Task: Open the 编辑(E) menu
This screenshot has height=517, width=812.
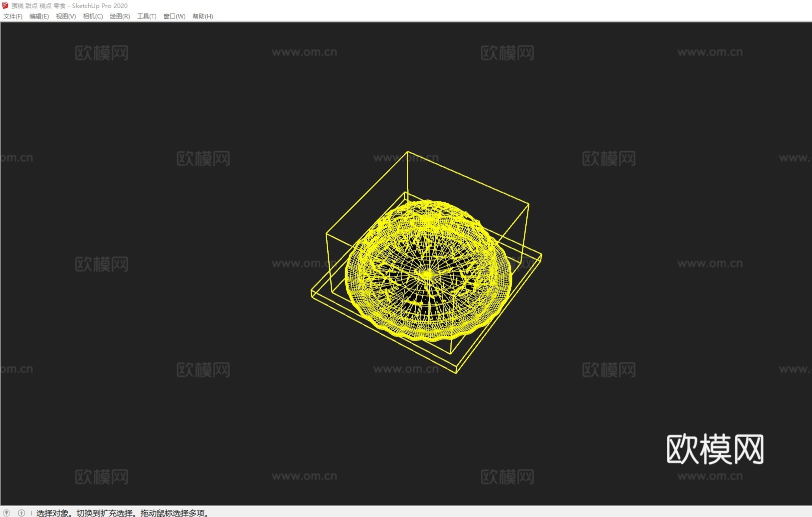Action: pos(39,16)
